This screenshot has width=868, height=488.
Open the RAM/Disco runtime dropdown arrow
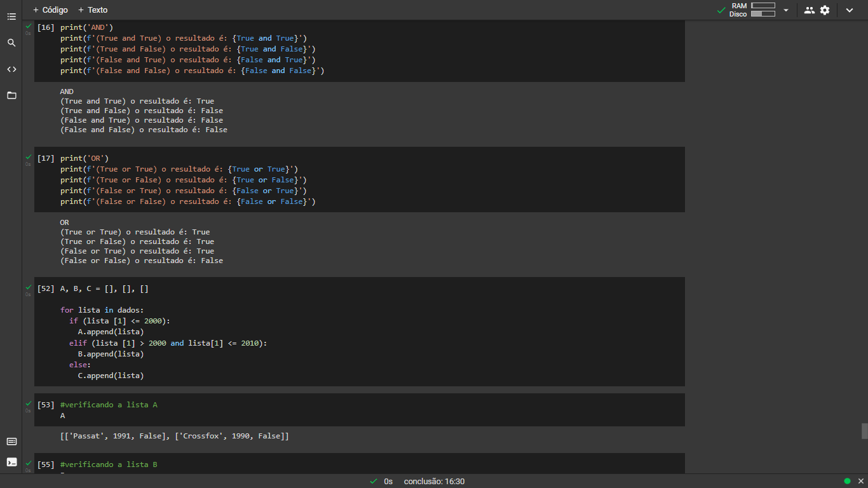tap(786, 10)
